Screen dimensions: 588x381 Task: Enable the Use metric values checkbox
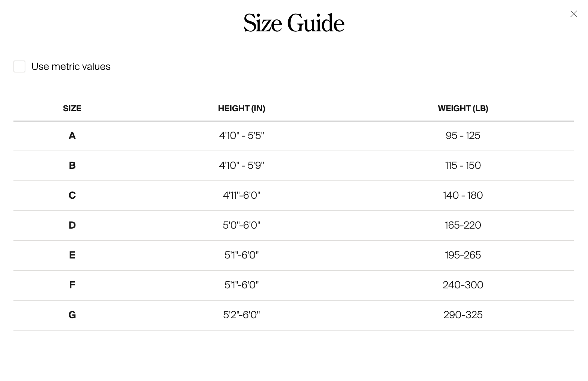[19, 66]
